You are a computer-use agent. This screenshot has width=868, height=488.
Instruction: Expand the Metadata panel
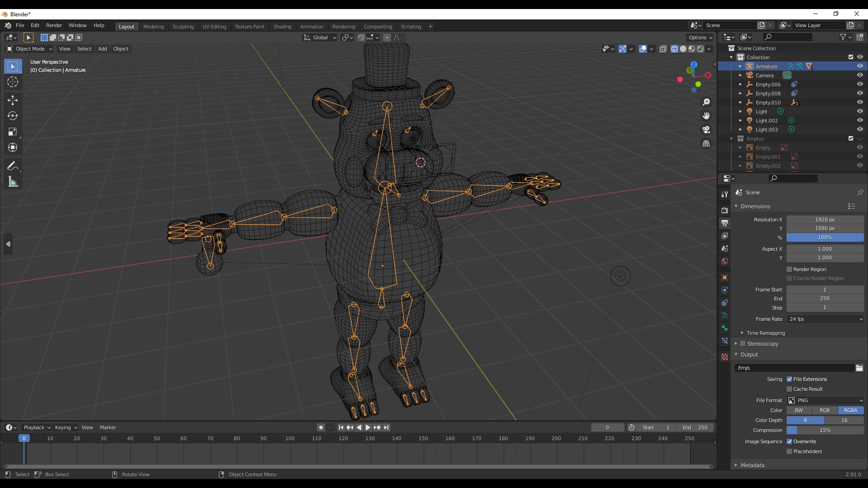point(752,465)
